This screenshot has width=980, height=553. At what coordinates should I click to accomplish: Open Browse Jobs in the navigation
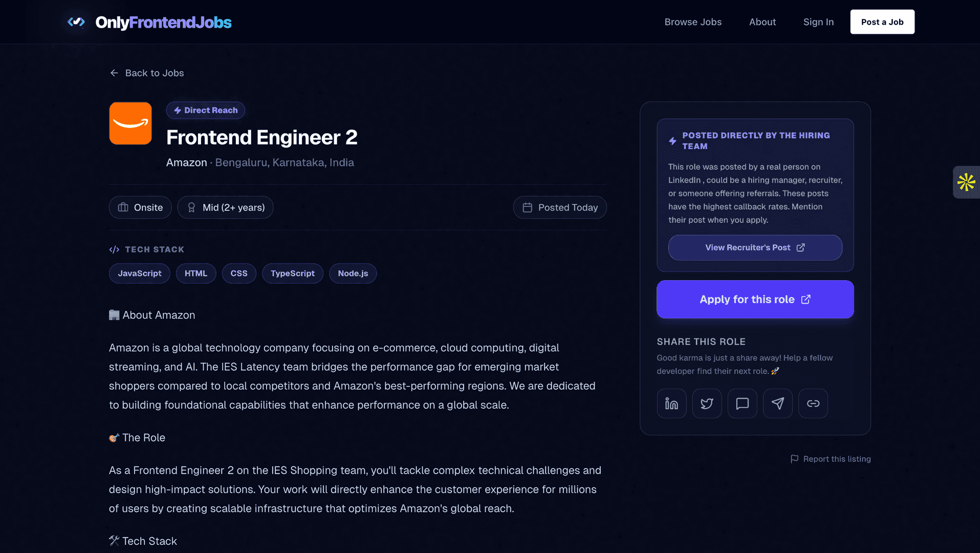click(693, 22)
